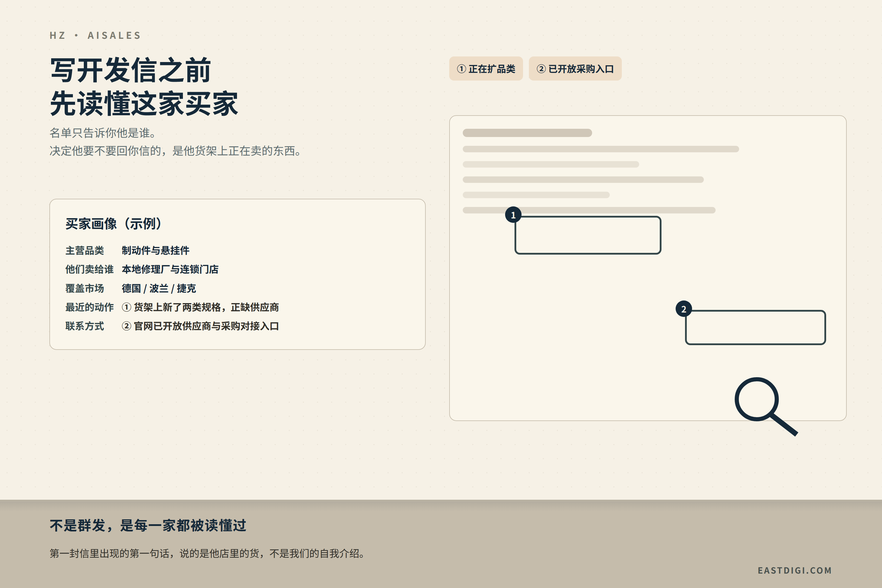
Task: Click the footer sentence starting 第一封信里出现的第一句话
Action: (208, 554)
